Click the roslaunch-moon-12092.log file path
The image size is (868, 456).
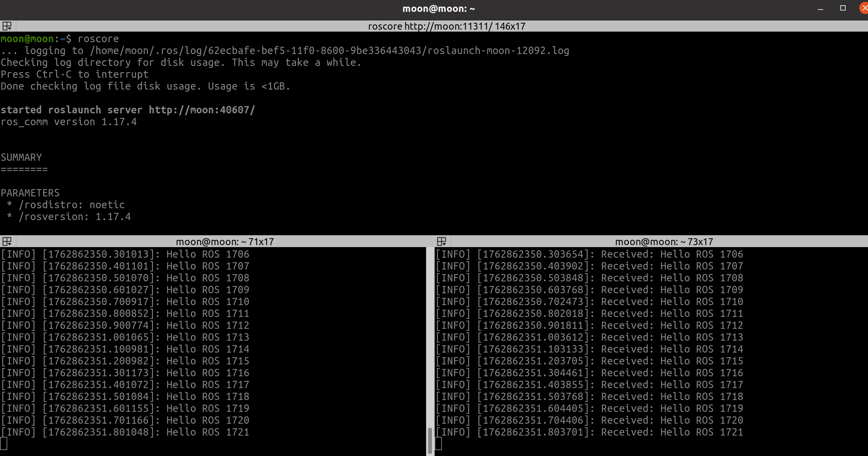tap(498, 51)
